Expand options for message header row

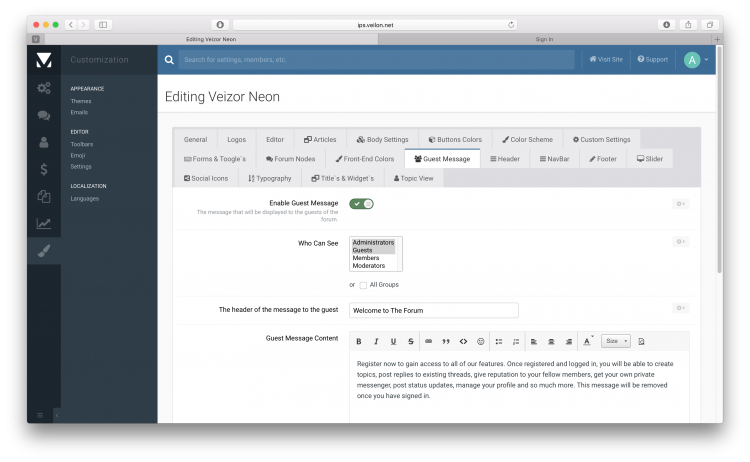click(681, 308)
